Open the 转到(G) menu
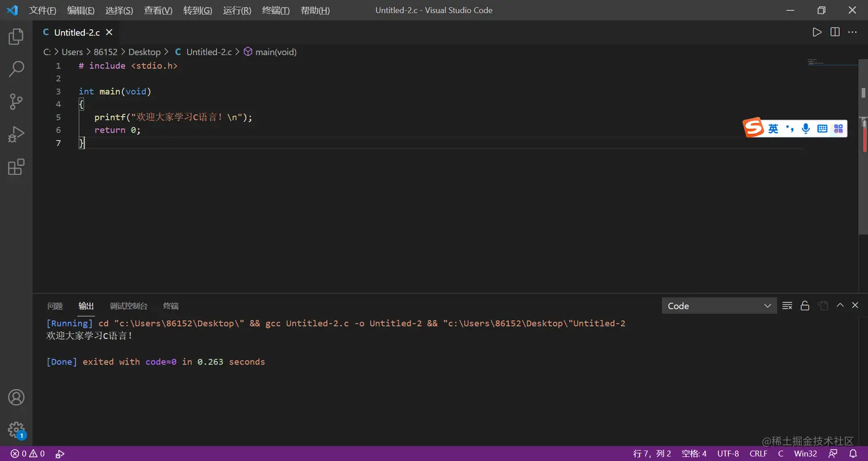This screenshot has width=868, height=461. tap(197, 10)
